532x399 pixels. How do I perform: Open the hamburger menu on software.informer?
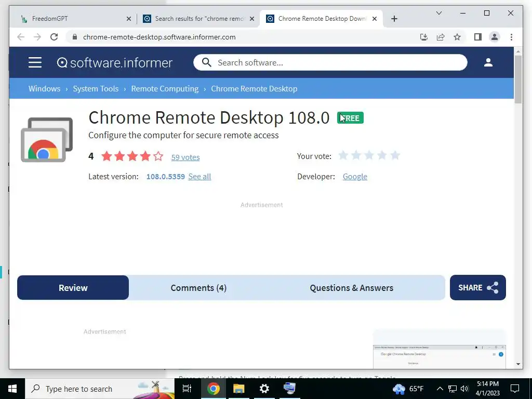click(35, 62)
